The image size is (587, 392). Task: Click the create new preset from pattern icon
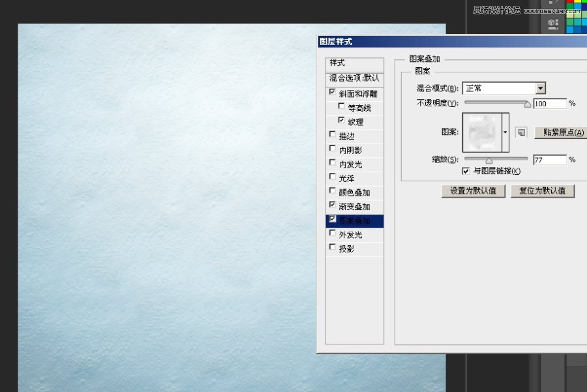click(x=522, y=132)
